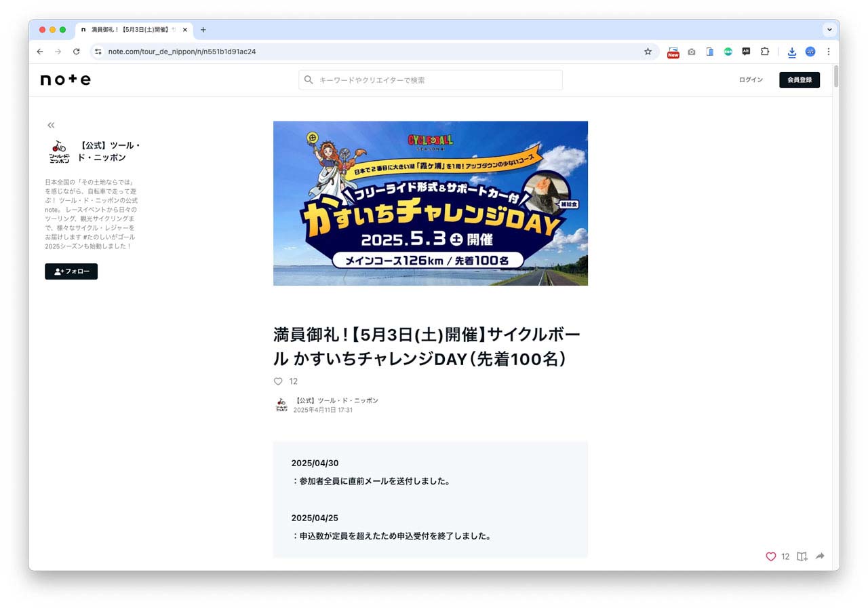Open 【公式】ツール・ド・ニッポン sidebar profile name
Screen dimensions: 868x608
click(x=110, y=152)
